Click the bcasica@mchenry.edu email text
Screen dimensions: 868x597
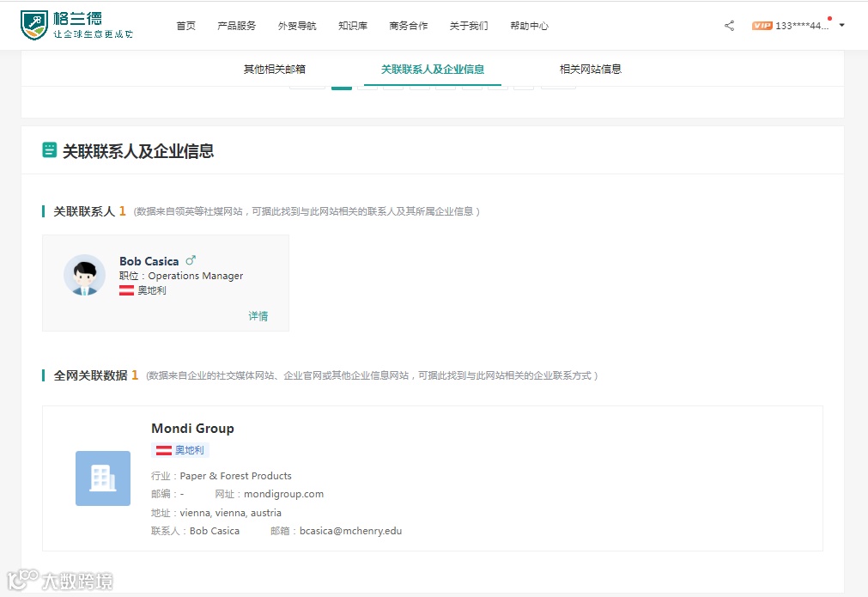click(x=350, y=531)
